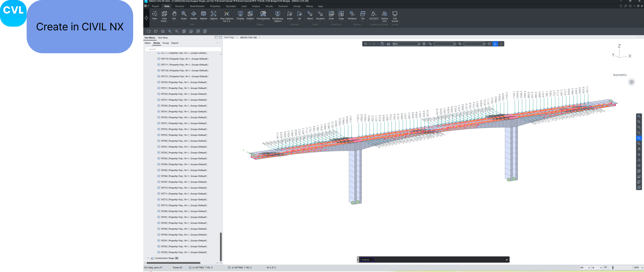Open the Boundary ribbon tab
Screen dimensions: 644x272
[x=231, y=6]
